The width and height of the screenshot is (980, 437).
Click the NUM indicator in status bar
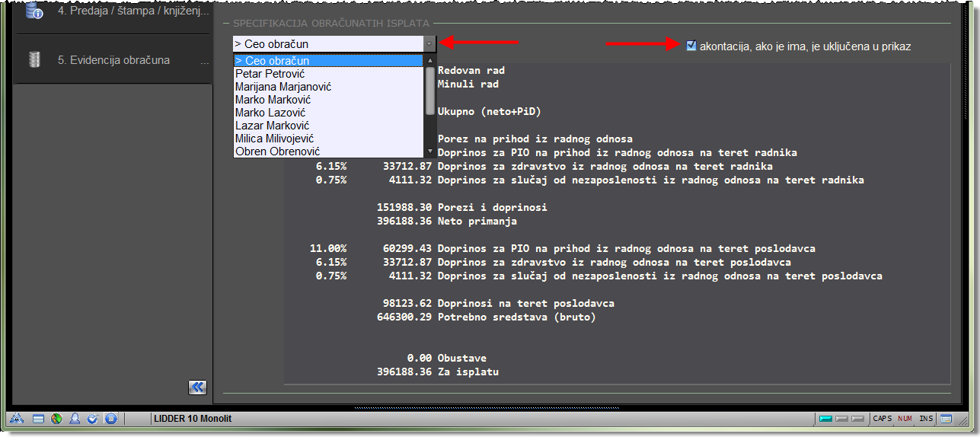click(905, 418)
